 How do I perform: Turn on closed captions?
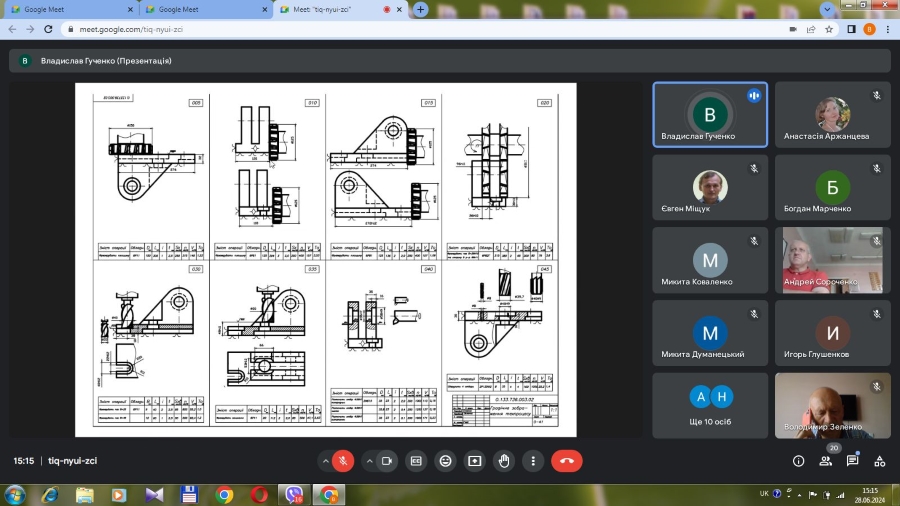click(416, 461)
